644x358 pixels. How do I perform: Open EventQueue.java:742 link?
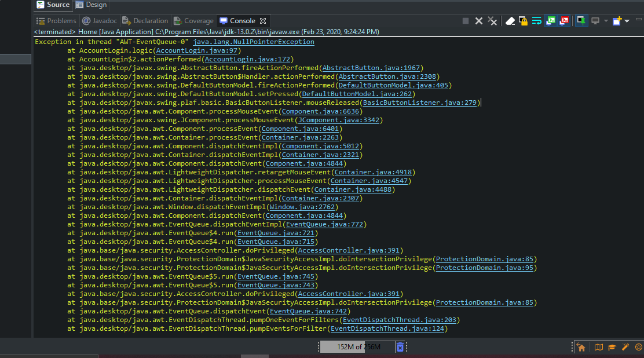[x=309, y=311]
